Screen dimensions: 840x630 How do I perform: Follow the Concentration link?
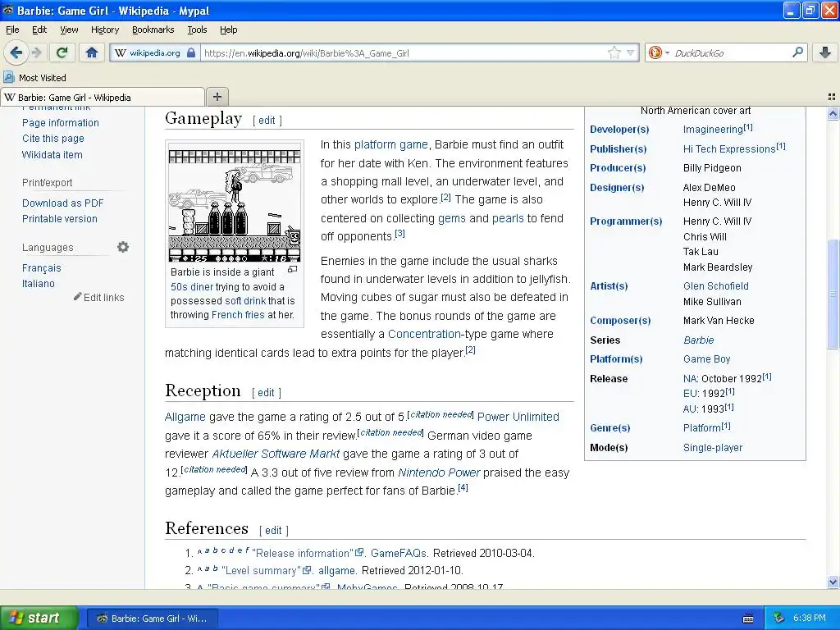[424, 334]
